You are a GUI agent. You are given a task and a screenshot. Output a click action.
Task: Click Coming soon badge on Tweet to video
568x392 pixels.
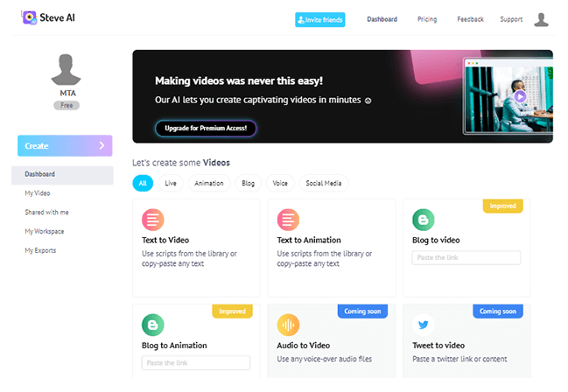tap(498, 311)
